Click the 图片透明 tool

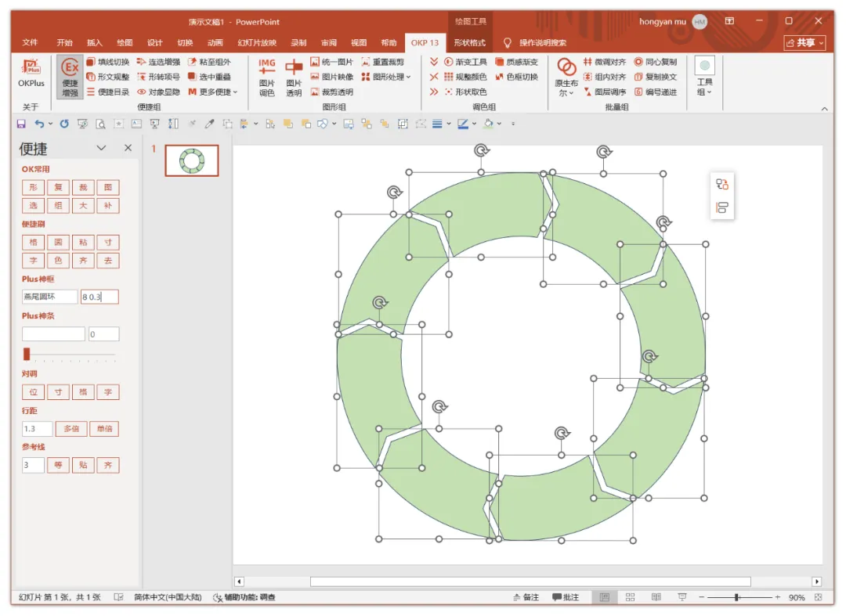click(x=294, y=77)
